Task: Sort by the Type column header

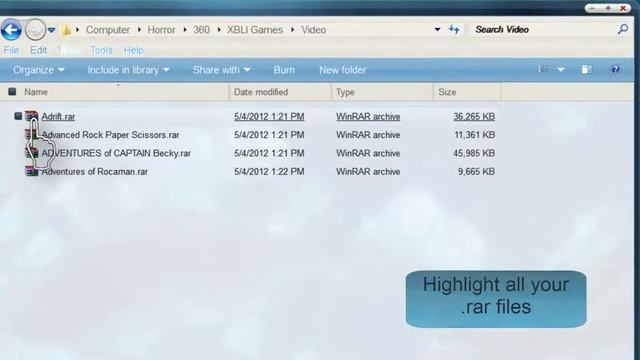Action: [345, 92]
